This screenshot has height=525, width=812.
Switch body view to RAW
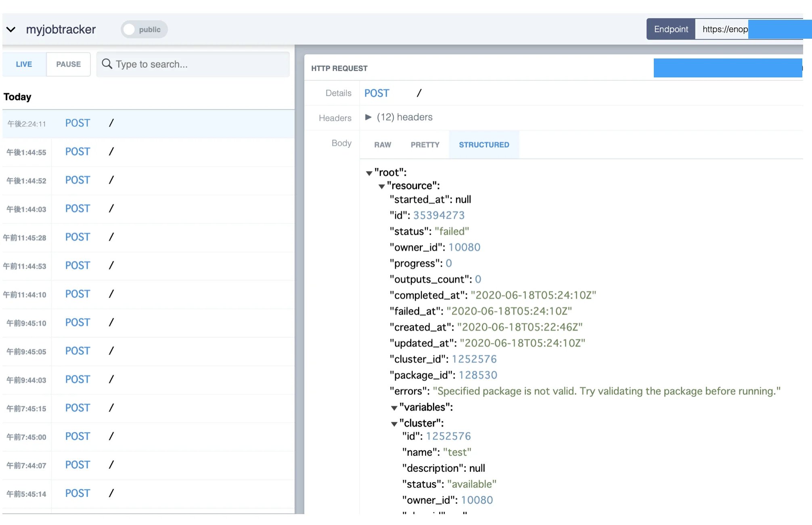pyautogui.click(x=383, y=145)
